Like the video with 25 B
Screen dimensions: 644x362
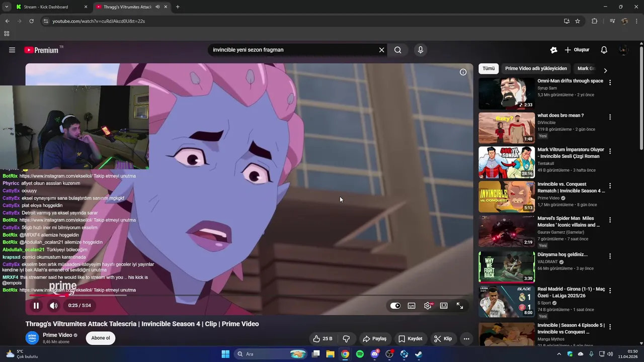click(x=322, y=338)
